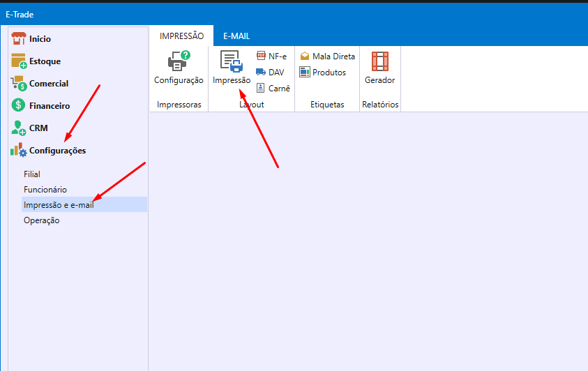
Task: Open the Filial settings item
Action: pyautogui.click(x=32, y=174)
